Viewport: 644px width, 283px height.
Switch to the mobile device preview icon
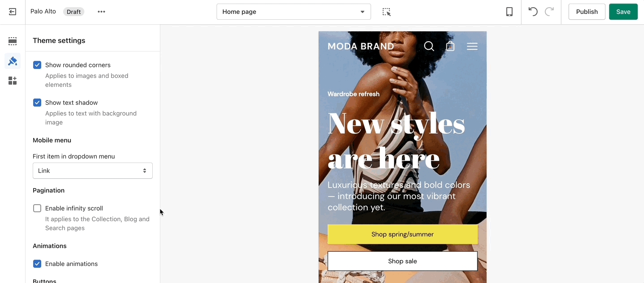coord(509,12)
